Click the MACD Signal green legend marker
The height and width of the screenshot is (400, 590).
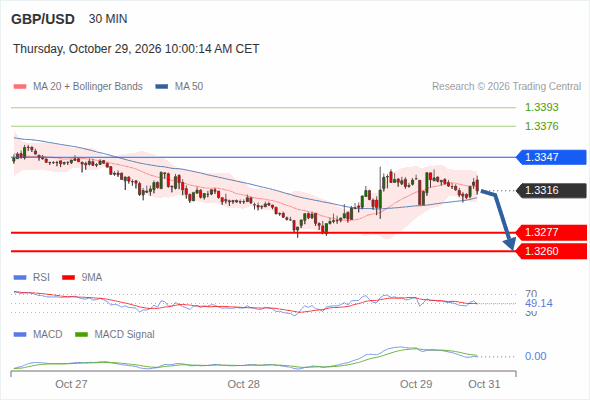coord(81,335)
